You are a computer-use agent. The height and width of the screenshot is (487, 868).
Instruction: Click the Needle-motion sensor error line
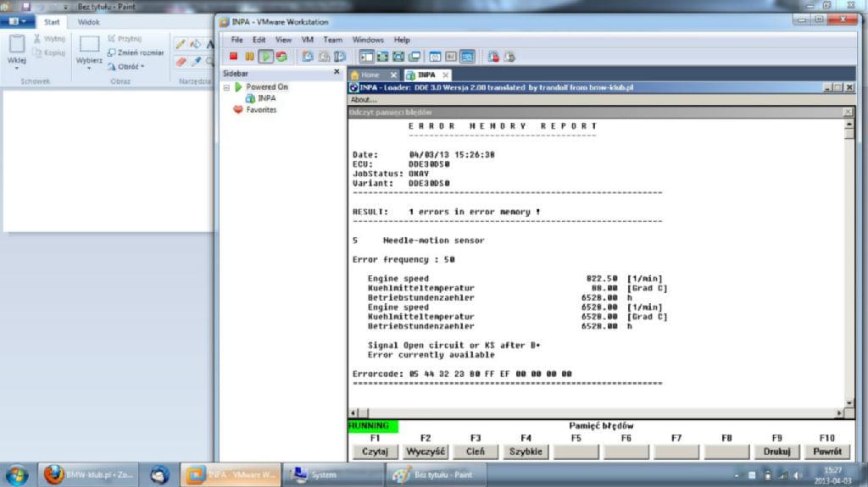(x=419, y=241)
